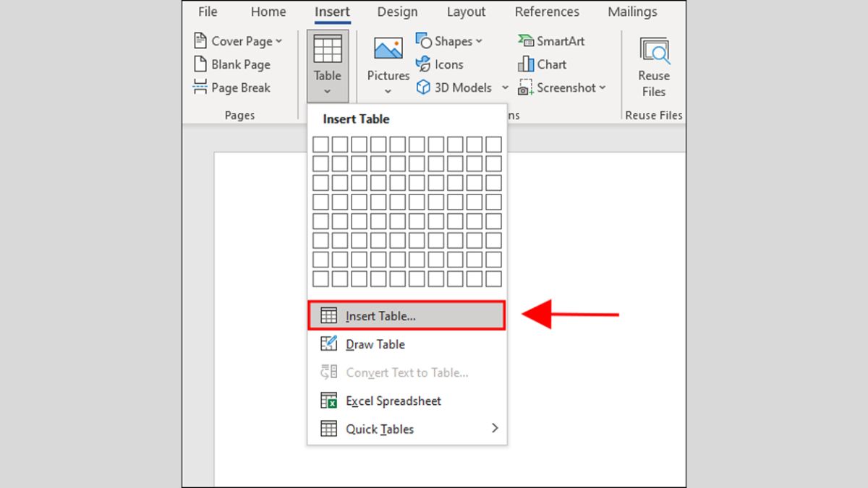The image size is (868, 488).
Task: Insert a Chart from the ribbon
Action: (x=542, y=64)
